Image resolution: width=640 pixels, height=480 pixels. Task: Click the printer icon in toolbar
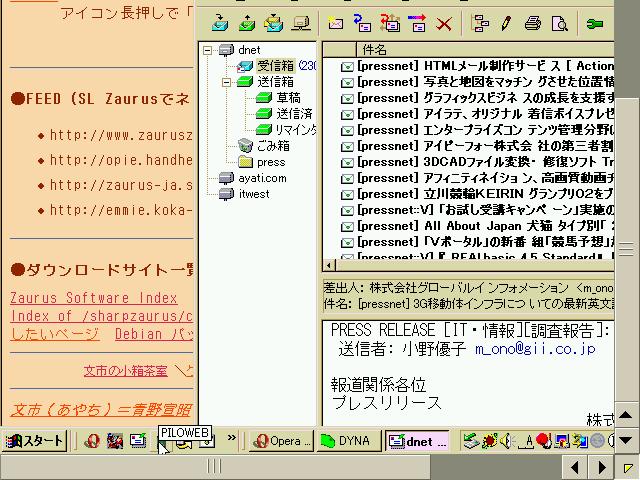pos(532,22)
